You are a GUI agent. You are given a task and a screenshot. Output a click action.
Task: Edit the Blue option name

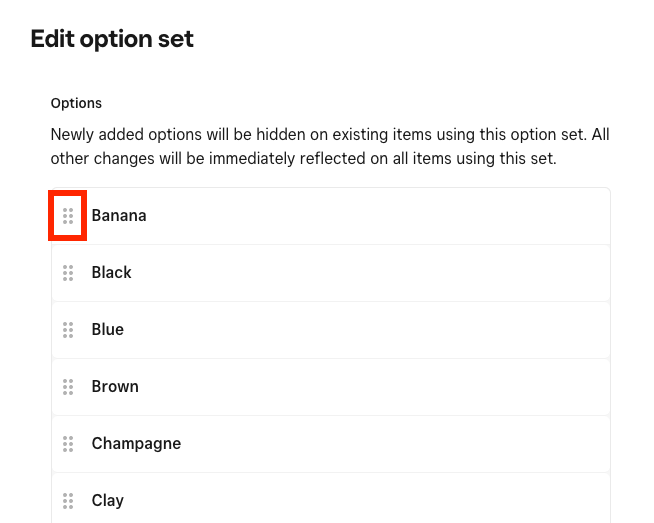point(108,329)
